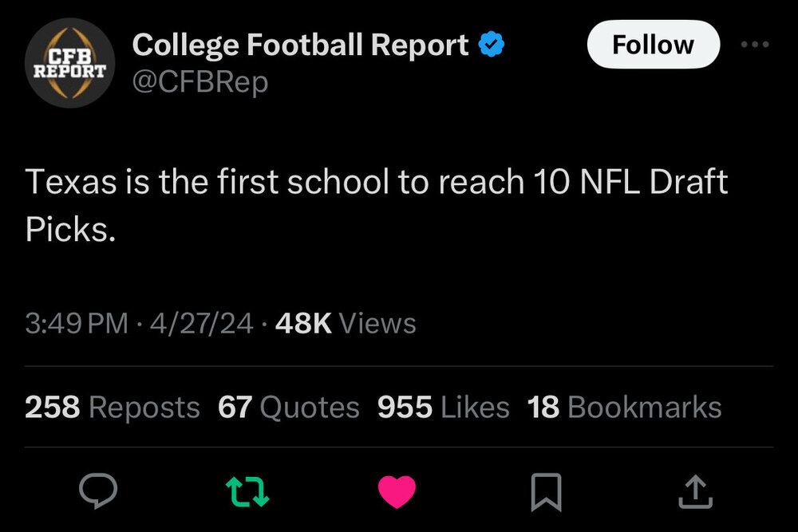Screen dimensions: 798x532
Task: Open the College Football Report profile name
Action: pyautogui.click(x=300, y=45)
